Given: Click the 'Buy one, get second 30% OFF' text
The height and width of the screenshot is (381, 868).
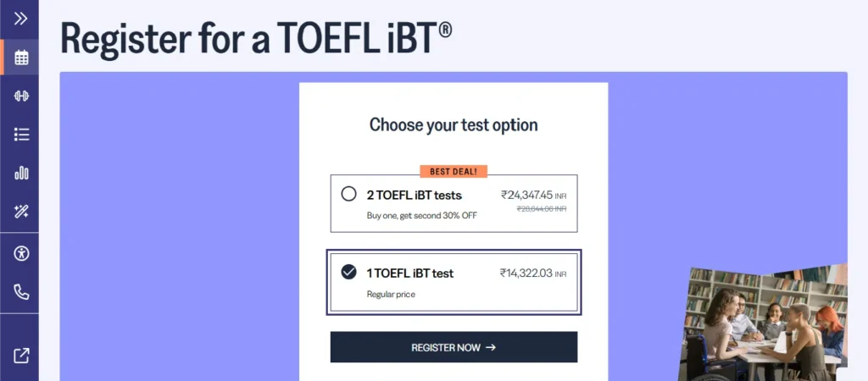Looking at the screenshot, I should pos(421,215).
